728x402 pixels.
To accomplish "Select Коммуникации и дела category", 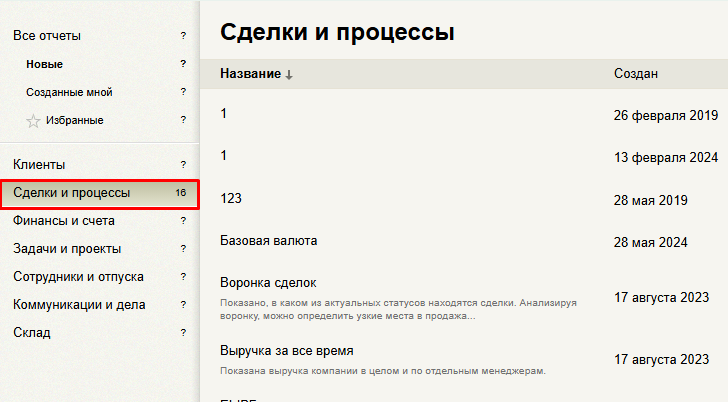I will [79, 304].
